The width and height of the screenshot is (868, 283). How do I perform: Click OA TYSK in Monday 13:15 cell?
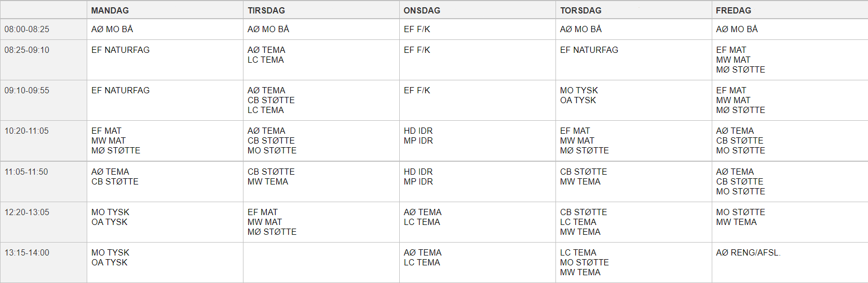click(x=110, y=263)
